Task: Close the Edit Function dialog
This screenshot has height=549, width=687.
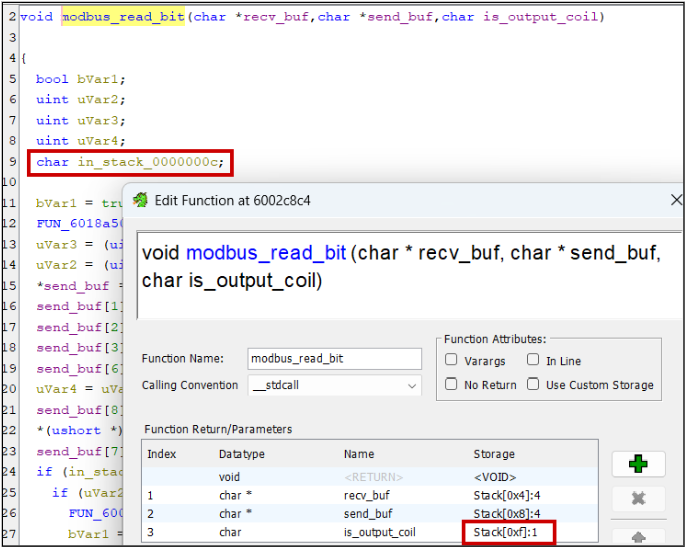Action: pos(676,200)
